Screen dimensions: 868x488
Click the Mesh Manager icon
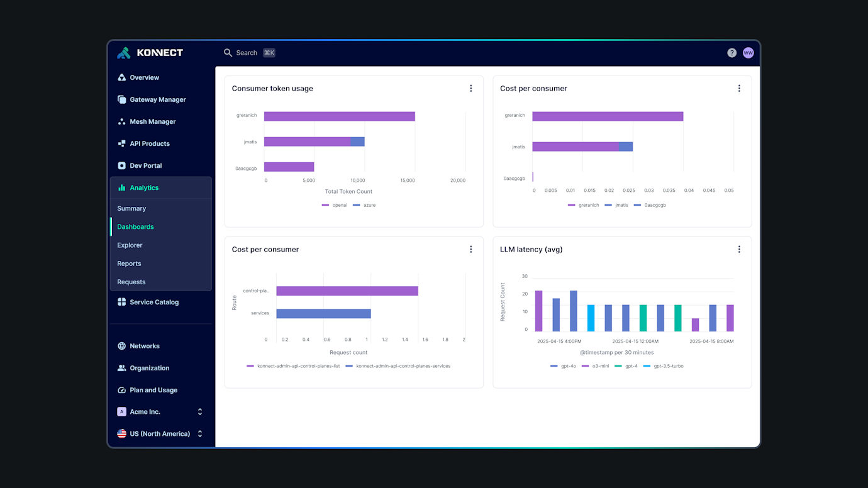121,121
